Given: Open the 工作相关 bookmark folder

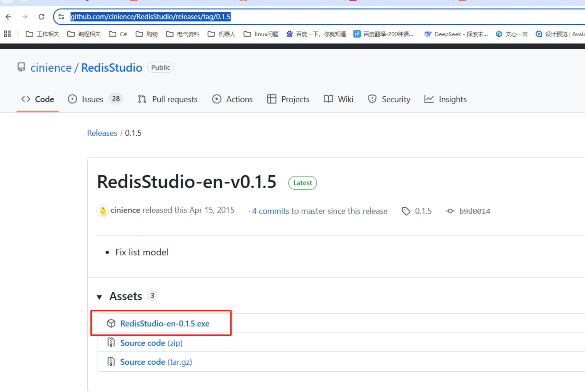Looking at the screenshot, I should coord(42,34).
